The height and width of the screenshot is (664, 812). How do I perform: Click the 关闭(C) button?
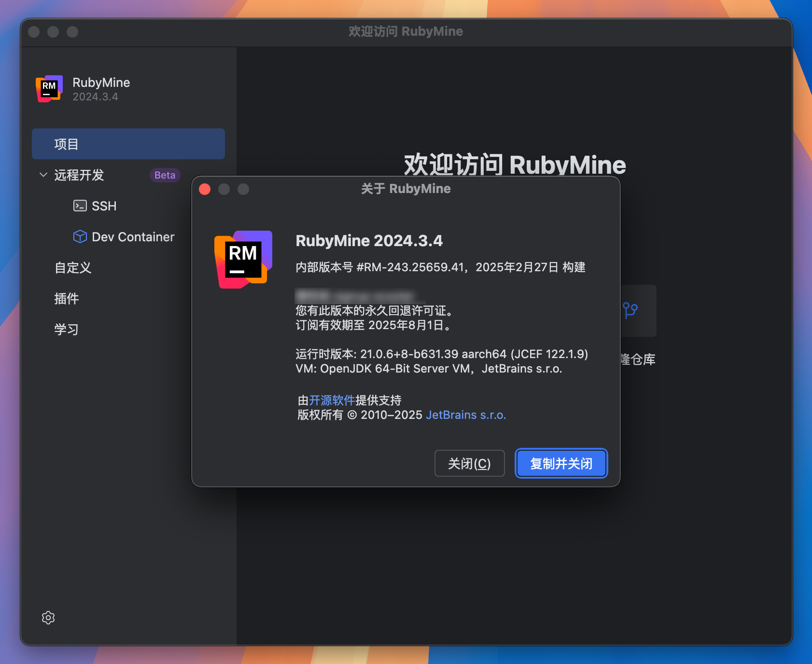[470, 463]
